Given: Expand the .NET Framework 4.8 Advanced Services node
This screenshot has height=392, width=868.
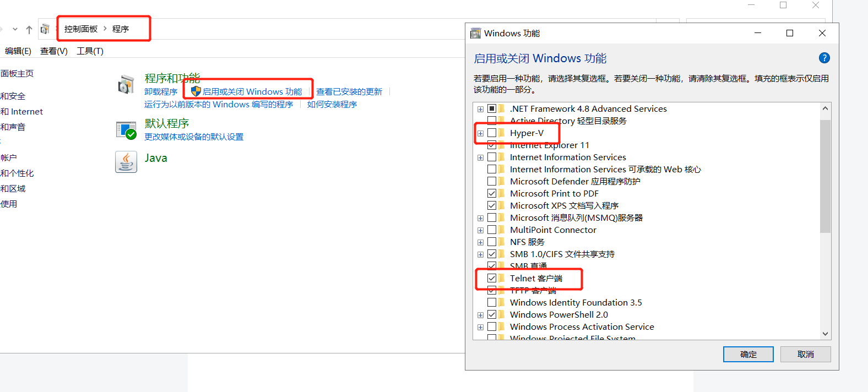Looking at the screenshot, I should click(x=480, y=109).
